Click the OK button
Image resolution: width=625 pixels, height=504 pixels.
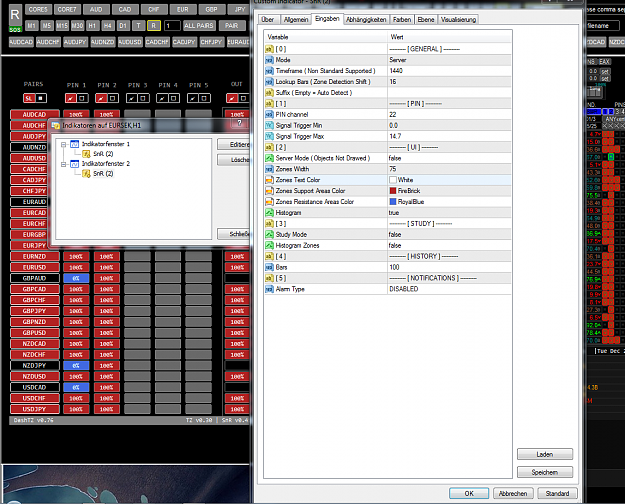469,493
